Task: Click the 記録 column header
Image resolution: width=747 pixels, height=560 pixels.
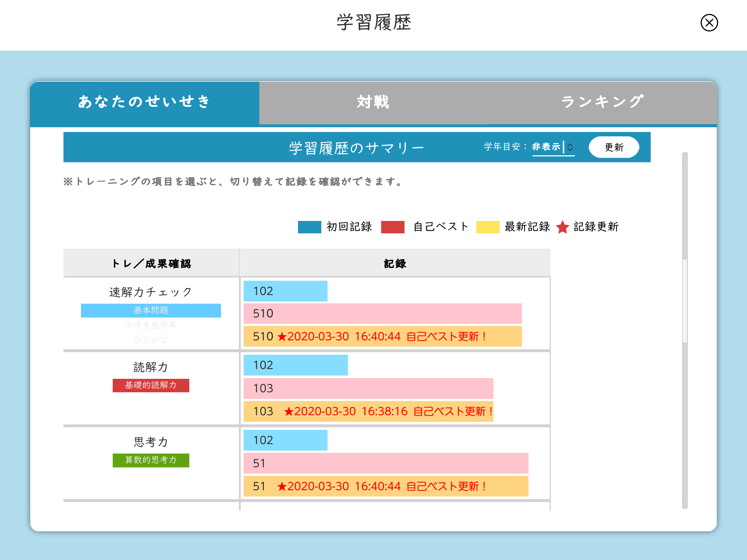Action: point(395,263)
